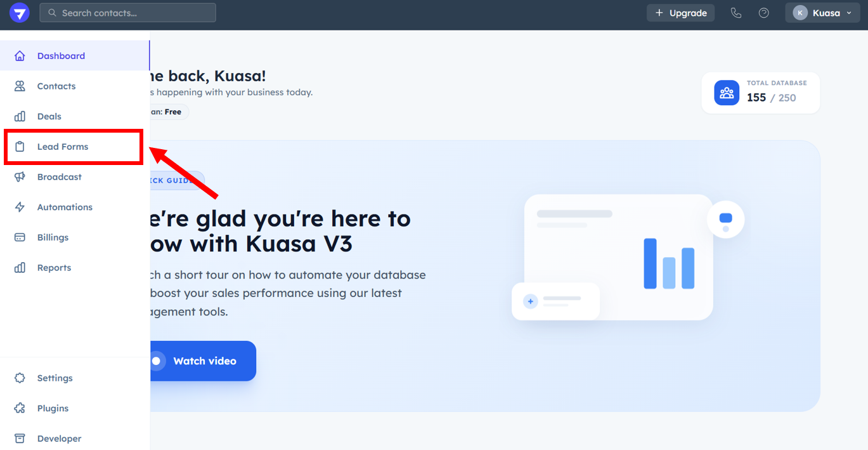Go to Deals in the sidebar
Image resolution: width=868 pixels, height=450 pixels.
[x=49, y=117]
